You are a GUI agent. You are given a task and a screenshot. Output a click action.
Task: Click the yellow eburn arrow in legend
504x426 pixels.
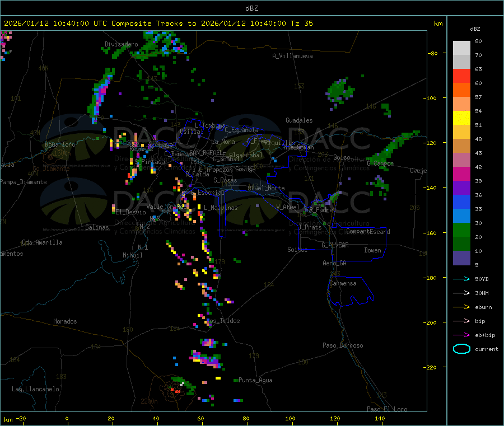click(x=461, y=307)
